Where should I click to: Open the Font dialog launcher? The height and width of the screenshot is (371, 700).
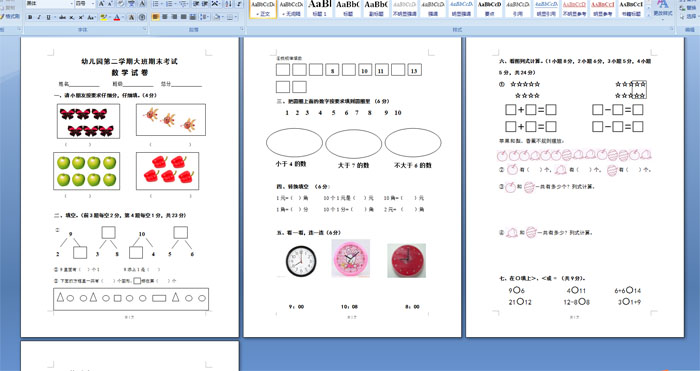[144, 29]
